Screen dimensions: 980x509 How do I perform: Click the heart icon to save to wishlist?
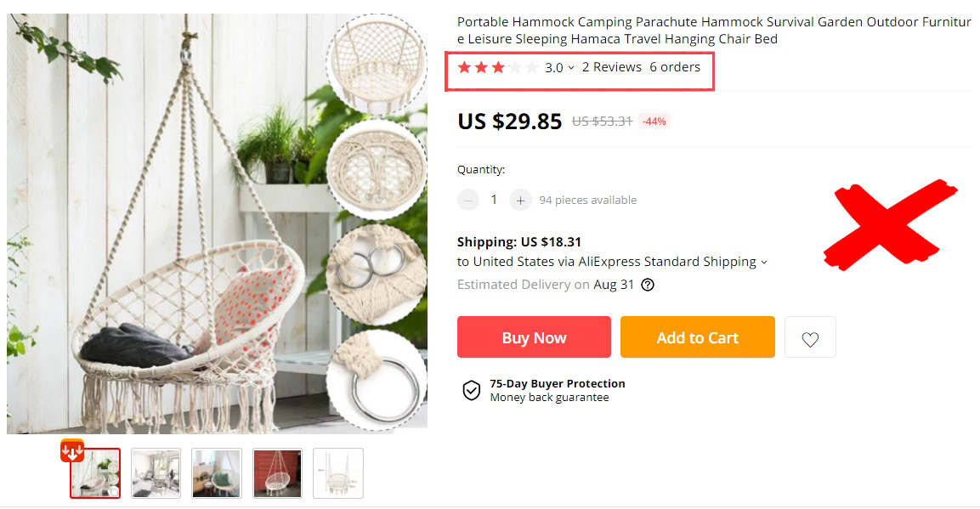tap(809, 337)
